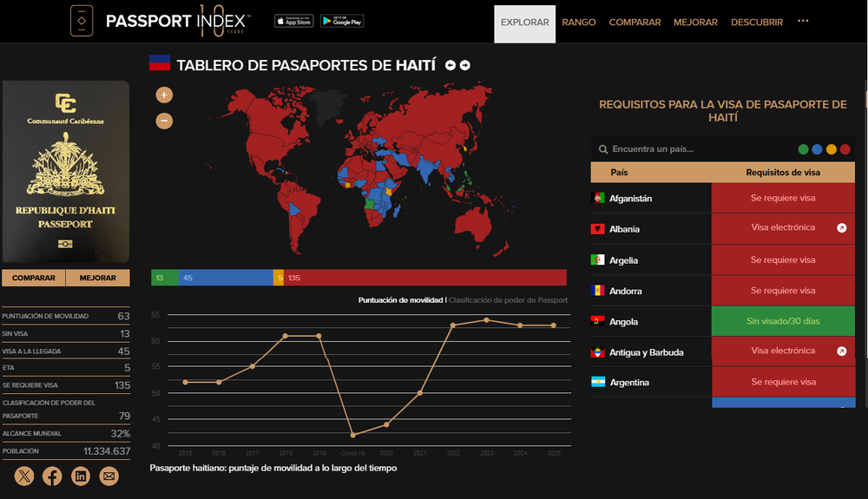
Task: Open Antigua y Barbuda e-visa link icon
Action: click(841, 351)
